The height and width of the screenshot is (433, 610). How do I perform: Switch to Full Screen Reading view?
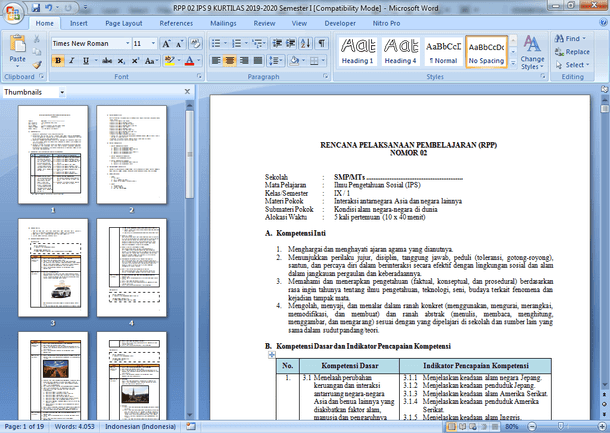click(x=462, y=427)
